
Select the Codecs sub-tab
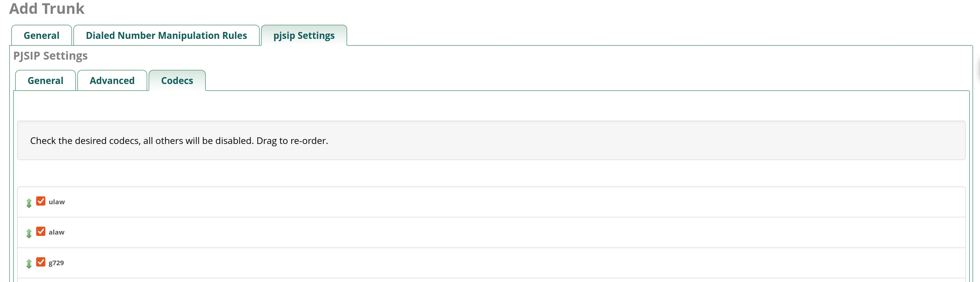click(177, 80)
